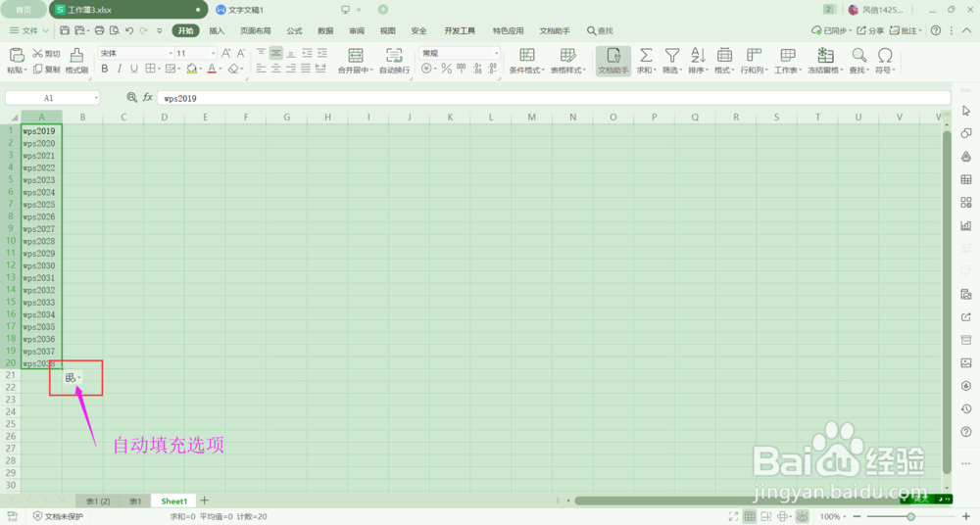Viewport: 980px width, 525px height.
Task: Open the Insert (插入) ribbon tab
Action: point(217,30)
